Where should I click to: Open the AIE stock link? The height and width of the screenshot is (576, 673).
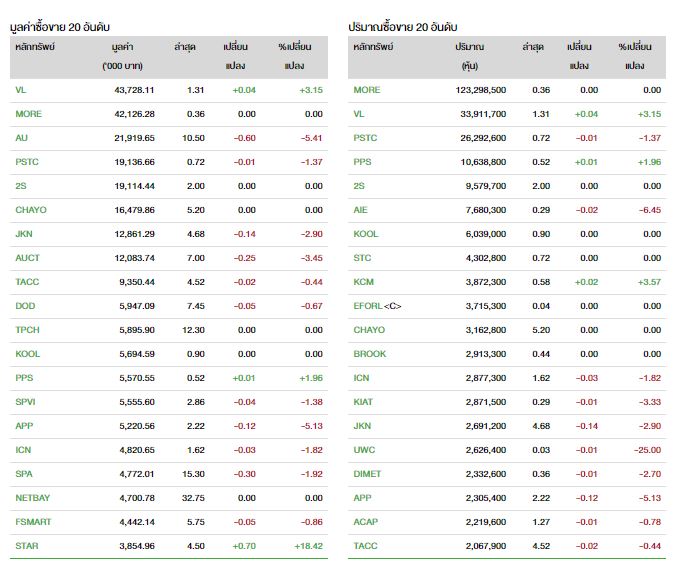pyautogui.click(x=361, y=210)
